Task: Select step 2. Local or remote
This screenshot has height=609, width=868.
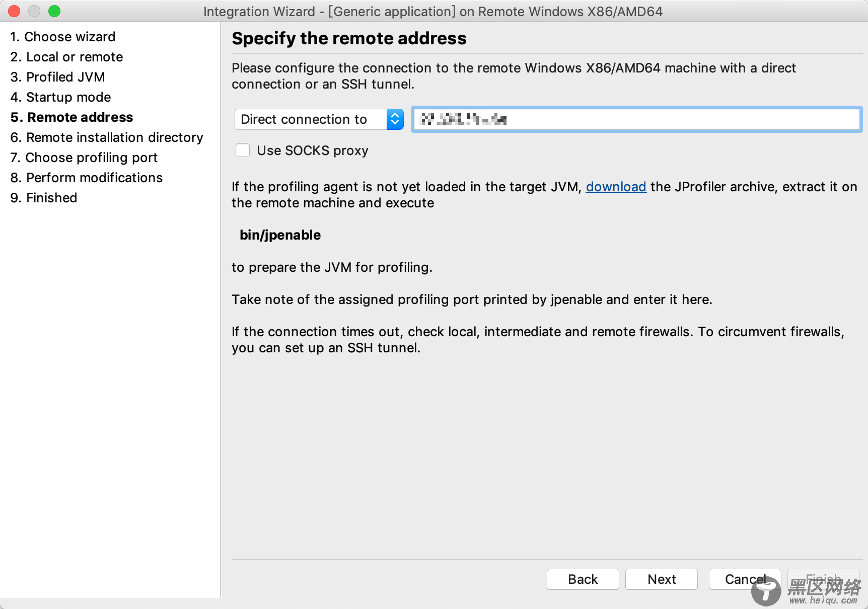Action: [66, 57]
